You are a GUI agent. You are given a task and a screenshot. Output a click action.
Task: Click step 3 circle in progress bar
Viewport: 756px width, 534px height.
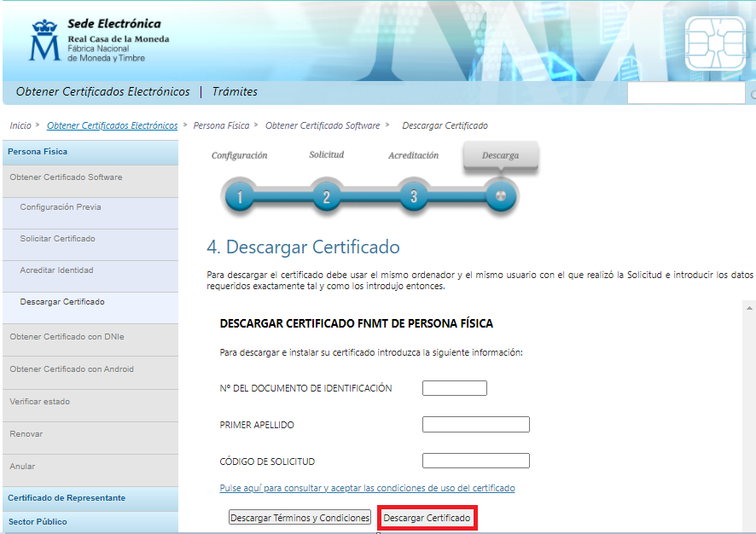pos(414,196)
